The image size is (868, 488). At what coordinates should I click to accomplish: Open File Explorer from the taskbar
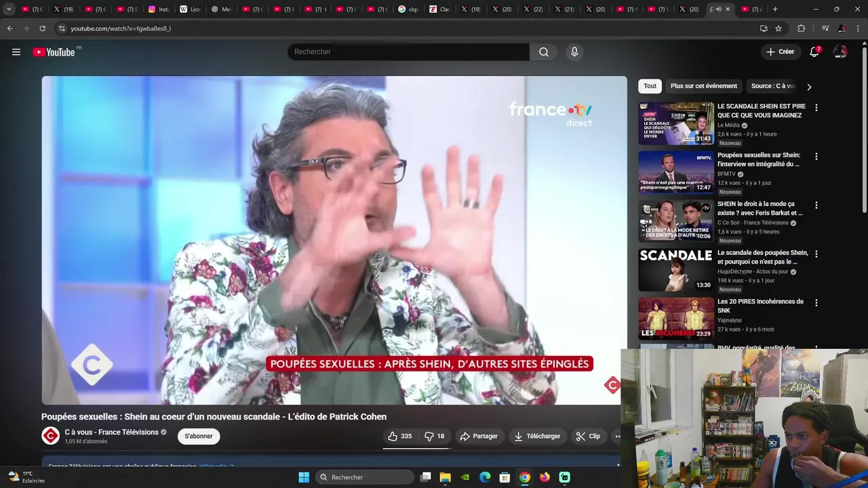click(445, 477)
